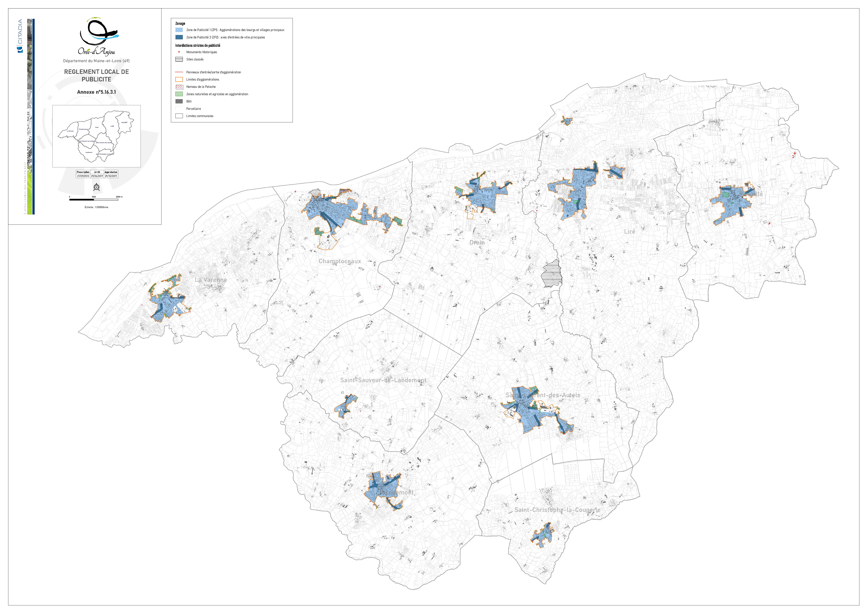Viewport: 868px width, 614px height.
Task: Click the scale bar below north arrow
Action: pyautogui.click(x=94, y=200)
